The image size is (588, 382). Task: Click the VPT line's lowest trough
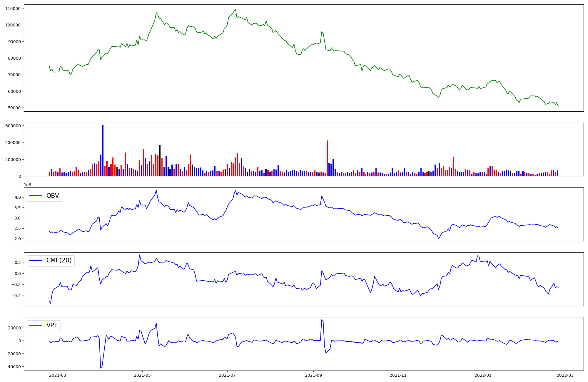coord(101,368)
